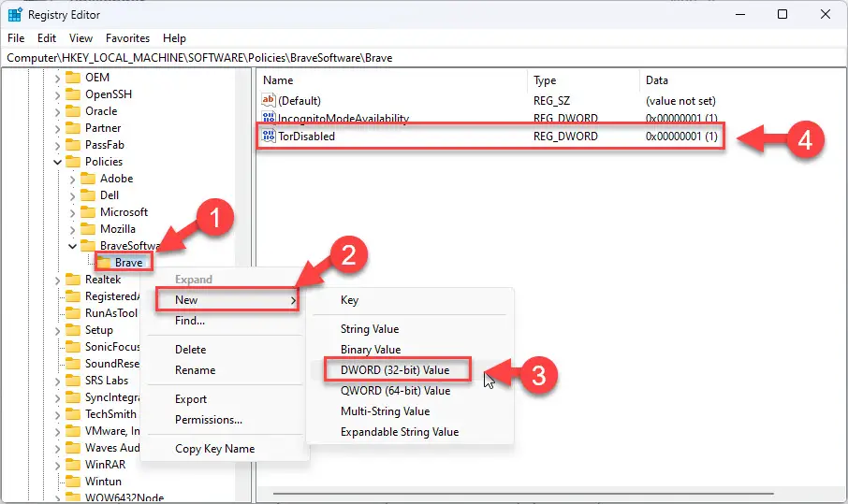Click the Wintun folder icon
This screenshot has height=504, width=848.
click(73, 482)
